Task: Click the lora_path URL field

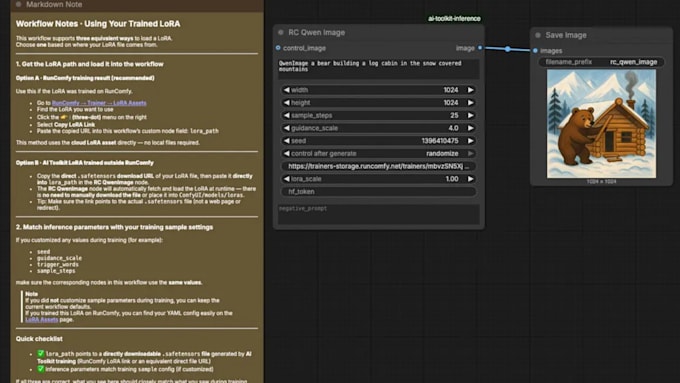Action: pos(378,166)
